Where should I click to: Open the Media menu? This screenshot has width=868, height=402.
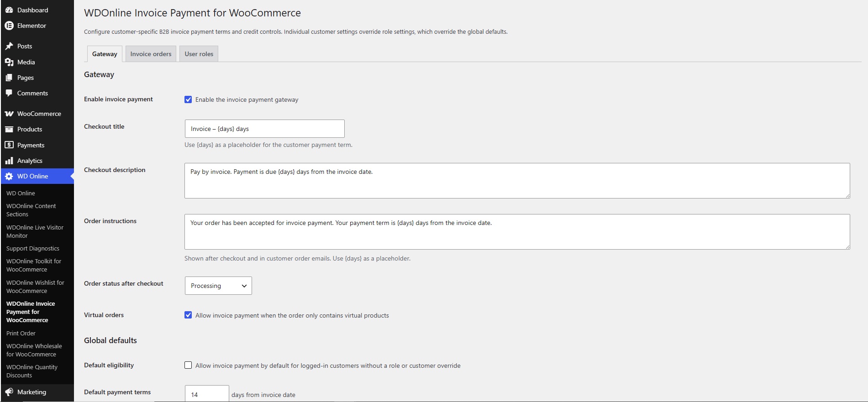(37, 62)
